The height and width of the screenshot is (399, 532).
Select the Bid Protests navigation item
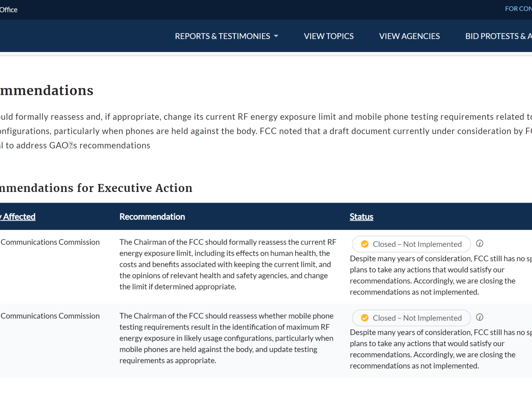click(x=498, y=36)
